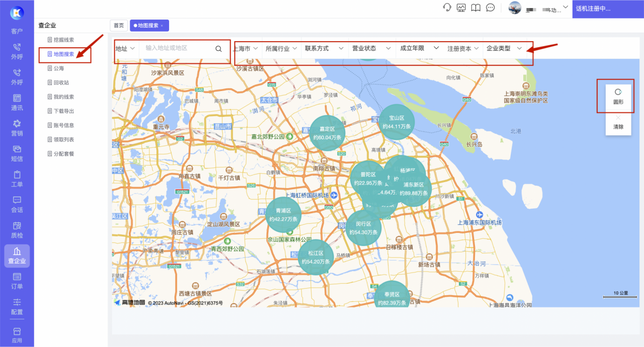This screenshot has height=347, width=644.
Task: Open the 应用 store module
Action: [x=17, y=335]
